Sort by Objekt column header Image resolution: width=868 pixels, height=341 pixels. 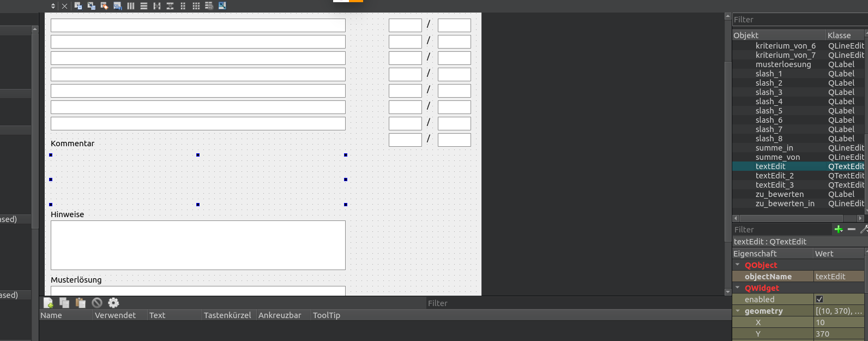pyautogui.click(x=779, y=35)
